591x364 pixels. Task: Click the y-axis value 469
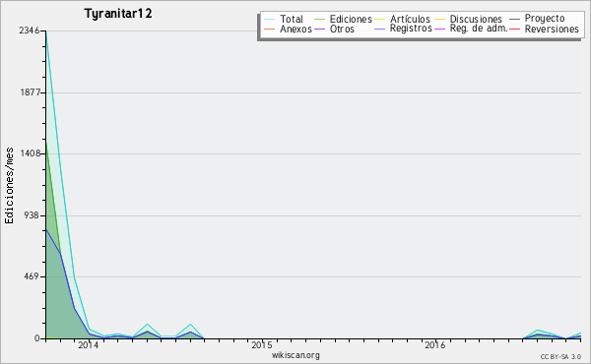pyautogui.click(x=33, y=276)
